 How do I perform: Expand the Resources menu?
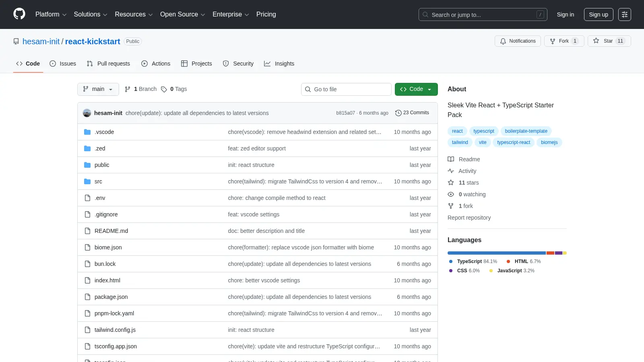pyautogui.click(x=134, y=14)
